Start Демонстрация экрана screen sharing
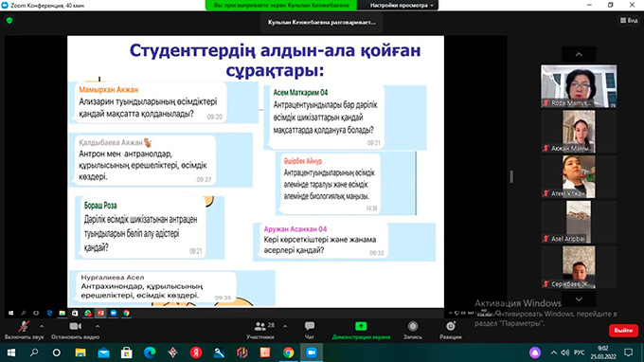This screenshot has width=644, height=362. 361,331
